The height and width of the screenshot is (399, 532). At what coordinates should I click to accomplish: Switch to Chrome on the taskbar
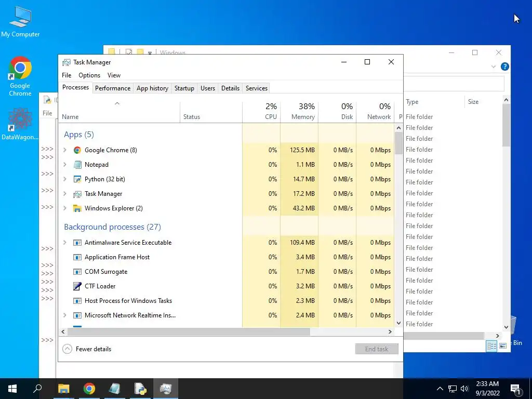pos(89,389)
